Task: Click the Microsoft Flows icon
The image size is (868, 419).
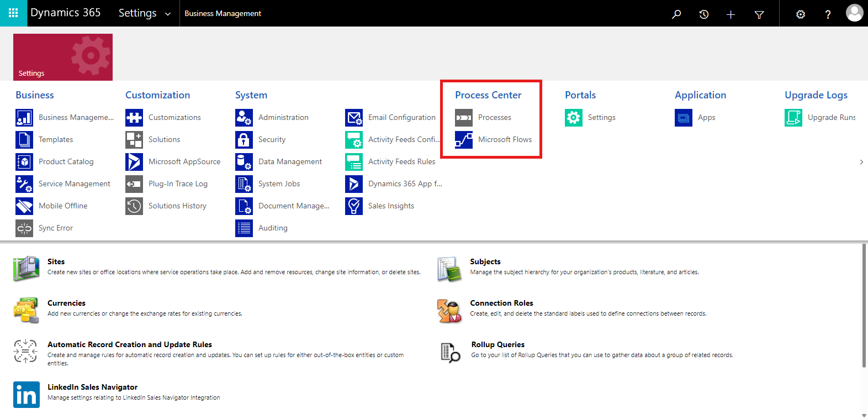Action: pyautogui.click(x=464, y=140)
